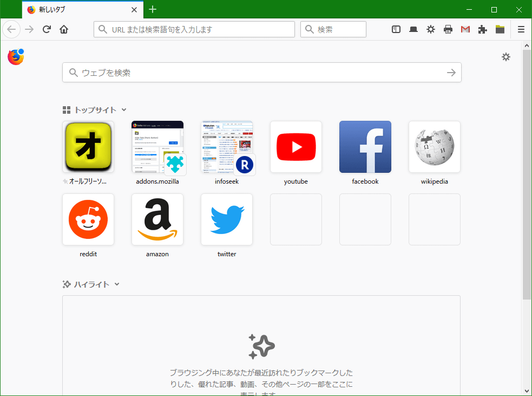Click the forward navigation arrow
This screenshot has height=396, width=532.
[x=30, y=30]
